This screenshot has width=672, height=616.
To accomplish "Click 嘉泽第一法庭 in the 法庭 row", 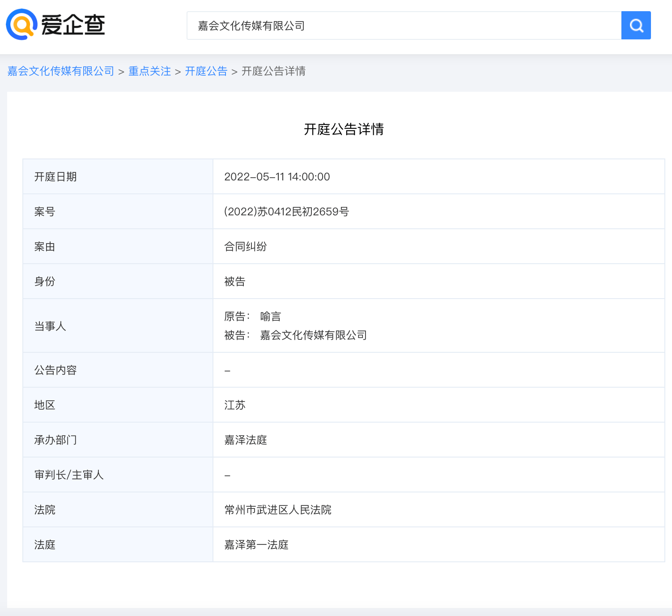I will (256, 545).
